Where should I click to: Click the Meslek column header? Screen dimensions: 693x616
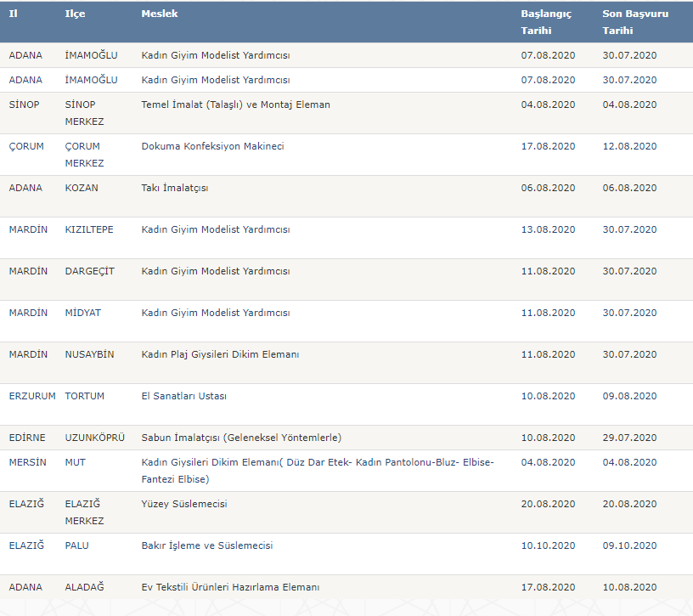coord(160,14)
